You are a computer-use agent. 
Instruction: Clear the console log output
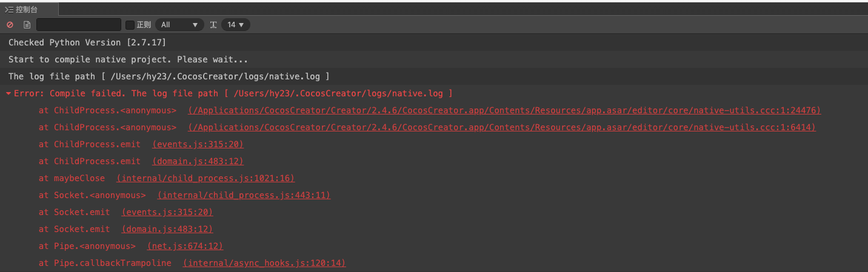pyautogui.click(x=10, y=25)
